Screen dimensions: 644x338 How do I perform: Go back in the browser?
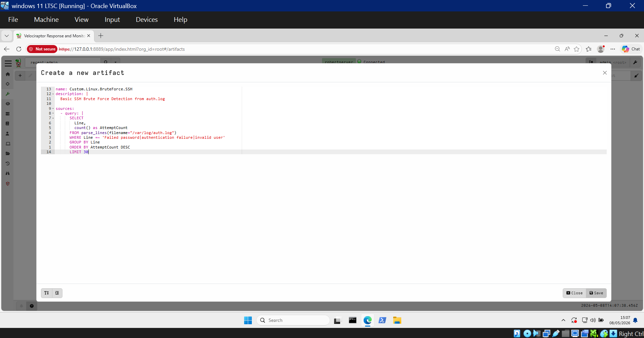pyautogui.click(x=7, y=49)
